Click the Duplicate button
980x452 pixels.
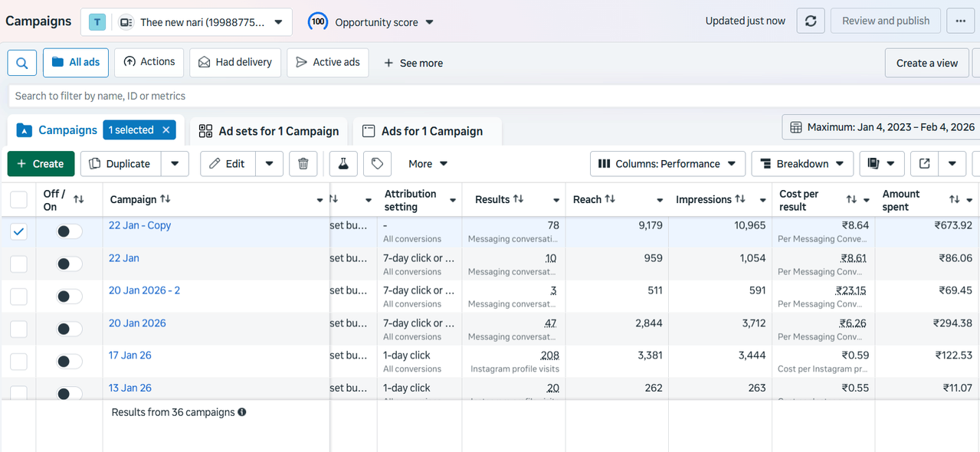(x=120, y=163)
